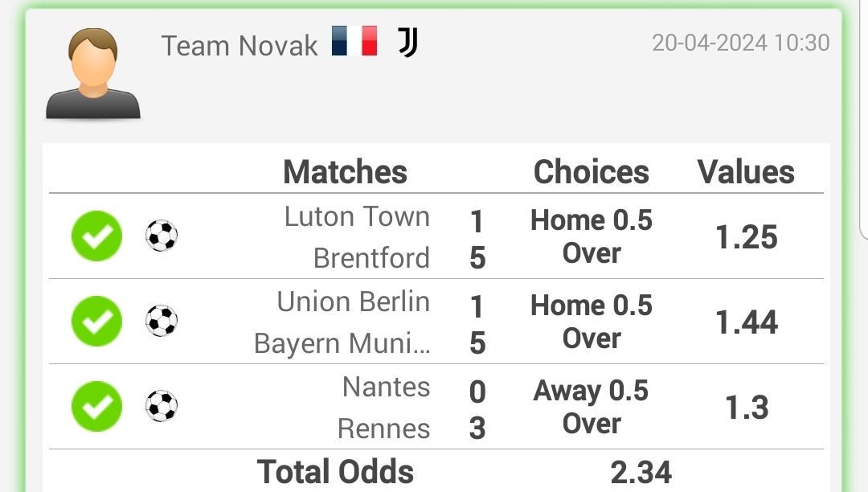Click the Matches column header
This screenshot has width=868, height=492.
coord(345,171)
